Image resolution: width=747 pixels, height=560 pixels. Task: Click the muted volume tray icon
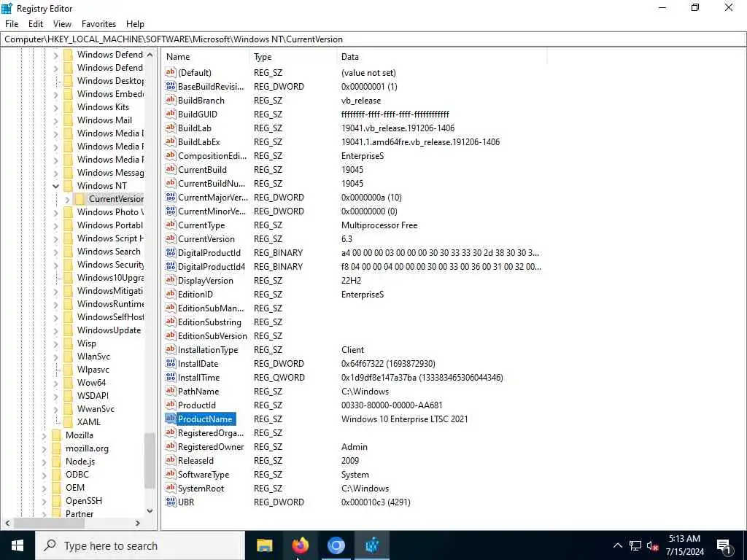652,545
